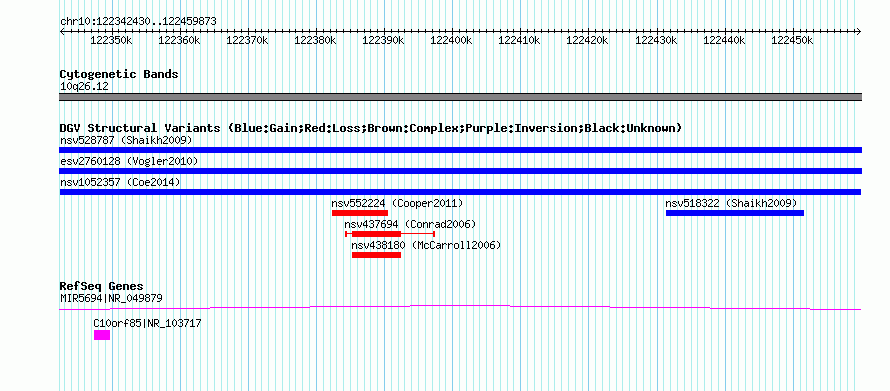Click the 10q26.12 band label
This screenshot has width=890, height=391.
(x=84, y=87)
